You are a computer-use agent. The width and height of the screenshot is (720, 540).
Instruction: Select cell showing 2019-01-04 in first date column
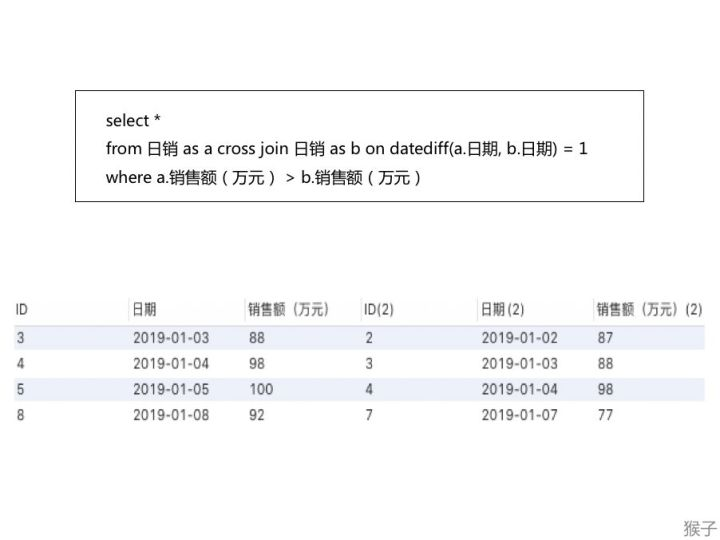[171, 364]
